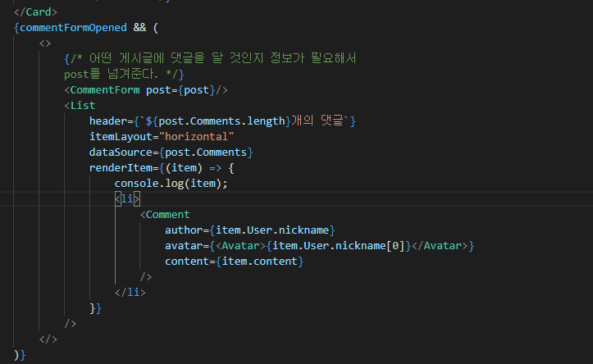The width and height of the screenshot is (593, 364).
Task: Click the itemLayout prop name
Action: click(x=121, y=136)
